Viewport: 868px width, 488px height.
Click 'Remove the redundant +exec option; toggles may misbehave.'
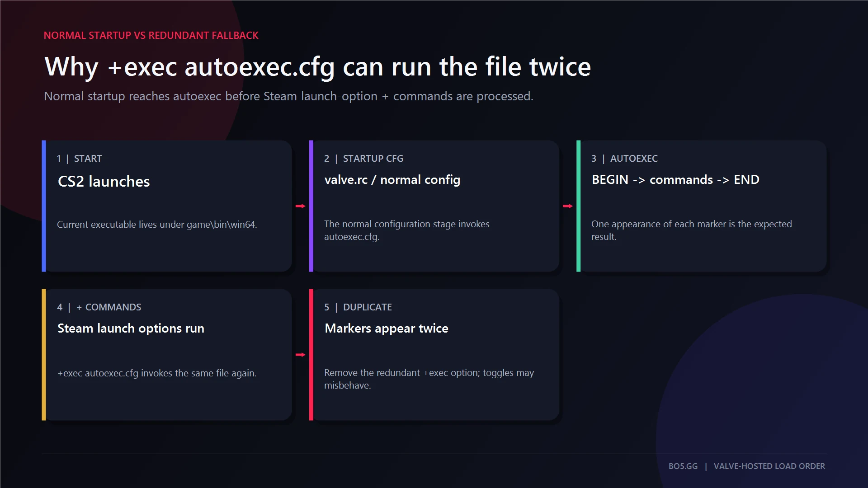pyautogui.click(x=429, y=379)
